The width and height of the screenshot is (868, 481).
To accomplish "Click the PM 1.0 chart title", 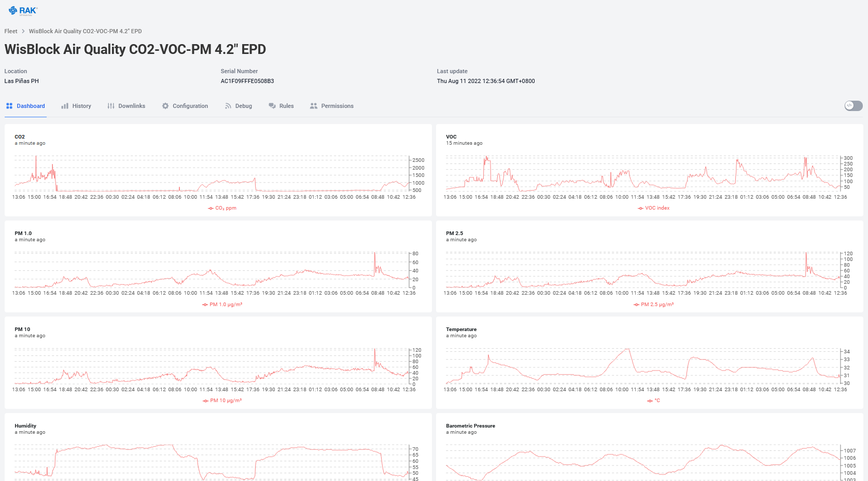I will tap(23, 233).
